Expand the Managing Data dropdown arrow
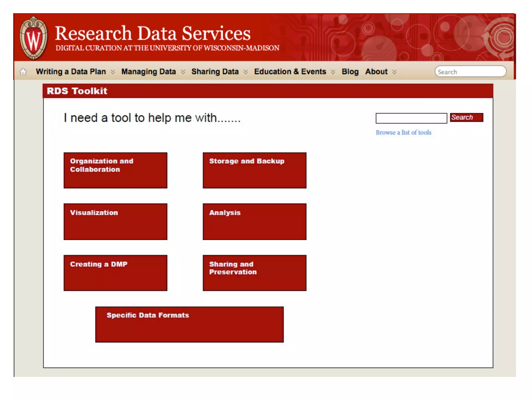Screen dimensions: 532x399 coord(183,72)
